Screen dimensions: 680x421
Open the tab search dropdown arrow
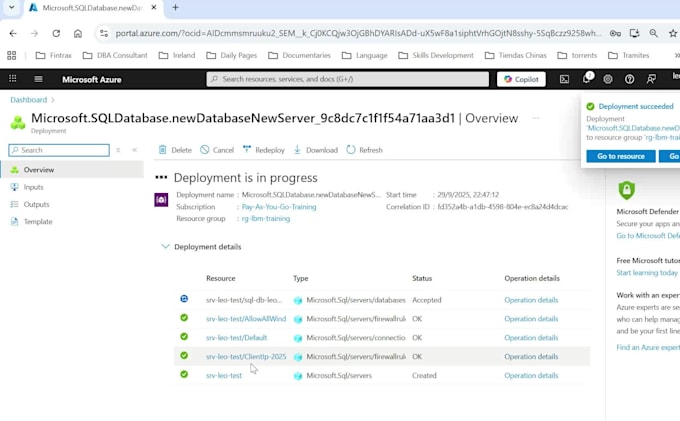(12, 7)
